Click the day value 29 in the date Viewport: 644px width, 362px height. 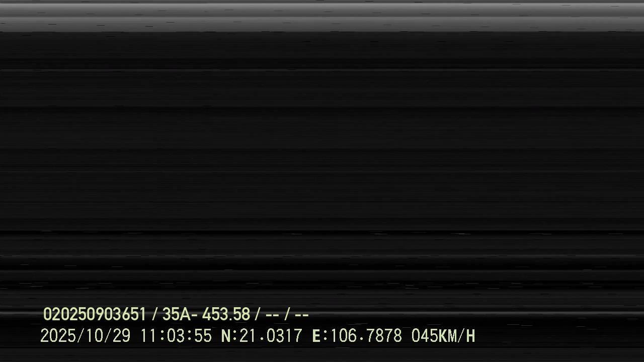[x=121, y=336]
